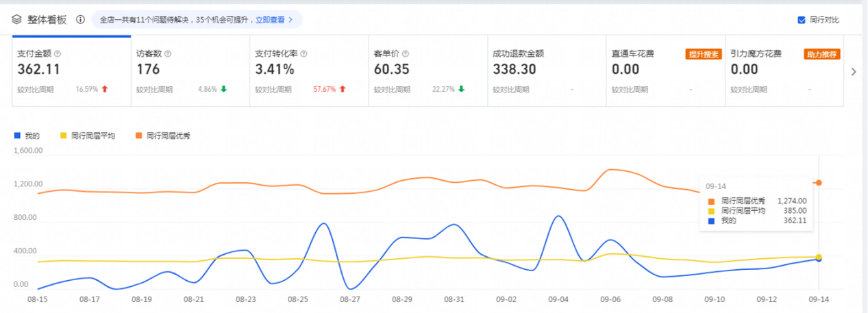Click the green down arrow in 访客数 card
This screenshot has width=868, height=313.
point(223,89)
